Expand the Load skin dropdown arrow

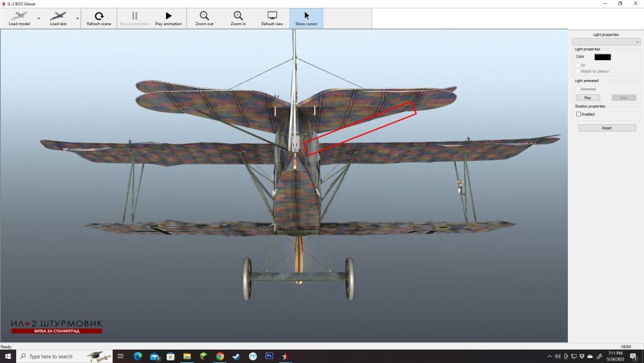tap(78, 18)
